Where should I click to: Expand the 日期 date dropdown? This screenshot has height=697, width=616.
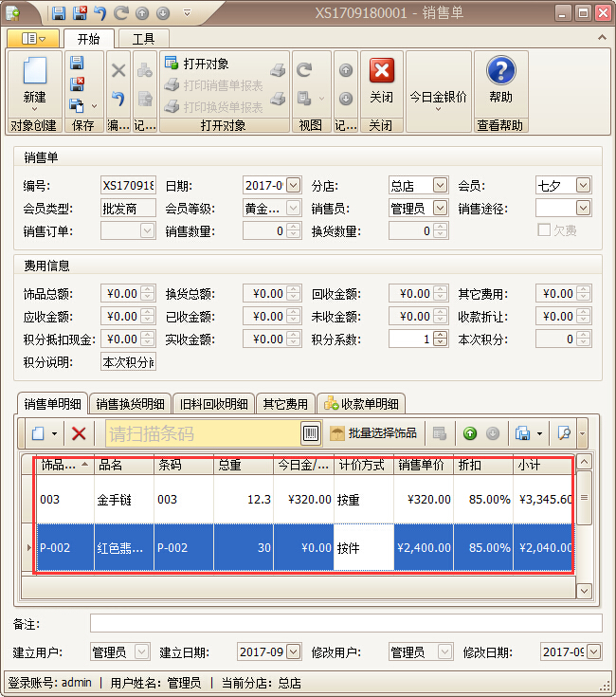[x=293, y=185]
